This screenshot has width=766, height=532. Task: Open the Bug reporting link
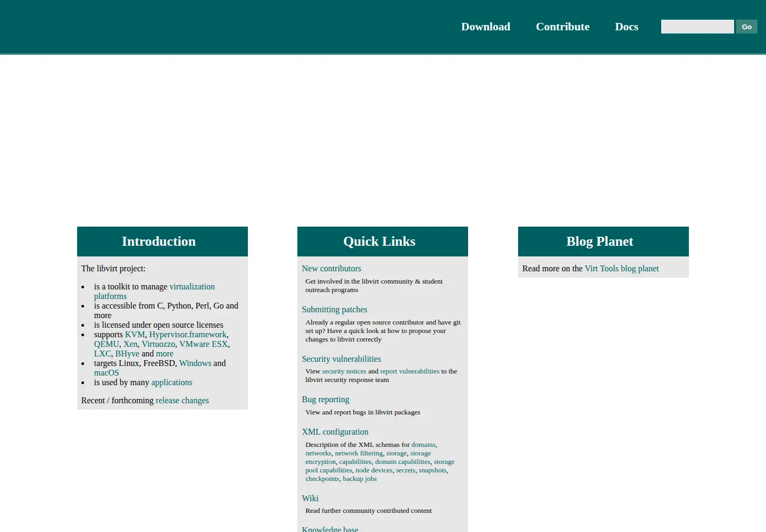click(x=326, y=400)
